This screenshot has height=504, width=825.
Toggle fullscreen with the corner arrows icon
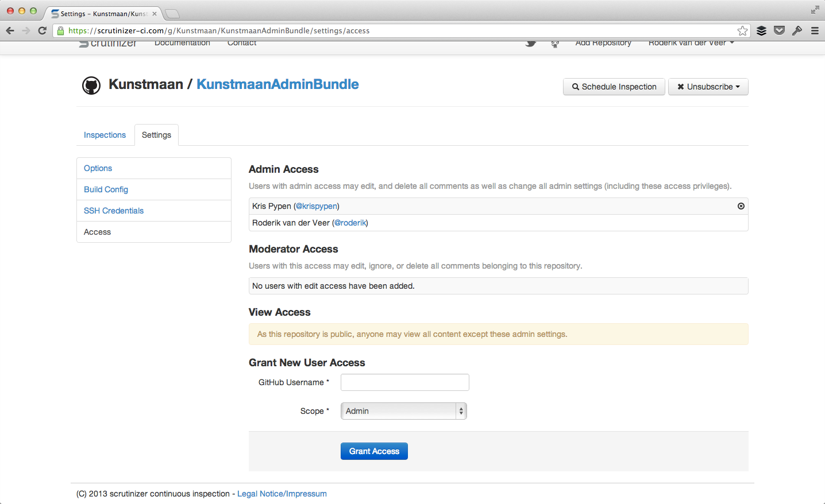pyautogui.click(x=815, y=10)
